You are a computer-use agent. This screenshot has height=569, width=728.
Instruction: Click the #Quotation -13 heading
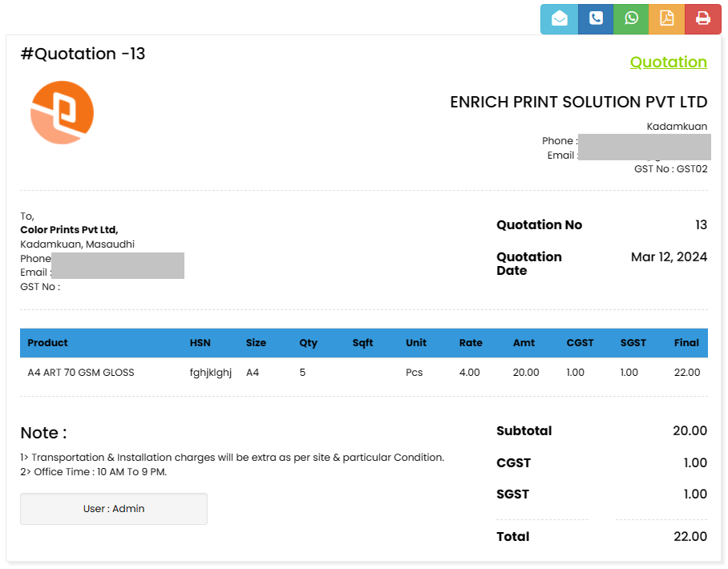(83, 54)
